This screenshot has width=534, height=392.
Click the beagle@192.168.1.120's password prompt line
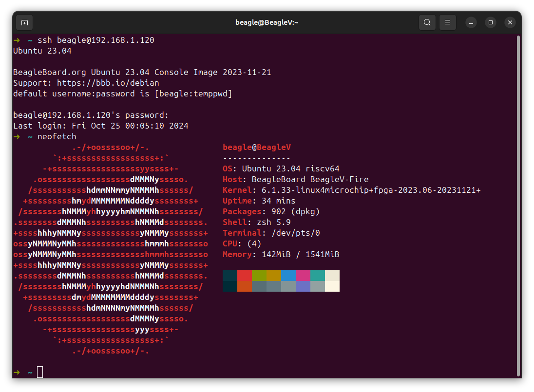click(x=91, y=115)
